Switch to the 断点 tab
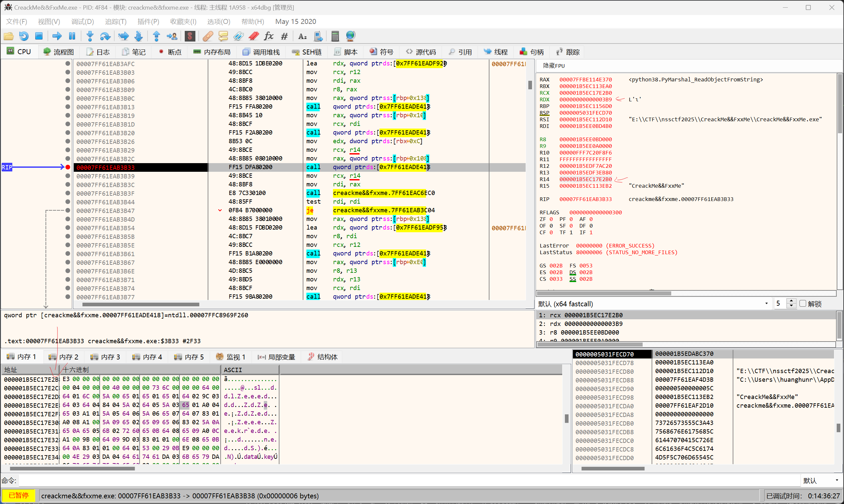The height and width of the screenshot is (504, 844). [170, 52]
